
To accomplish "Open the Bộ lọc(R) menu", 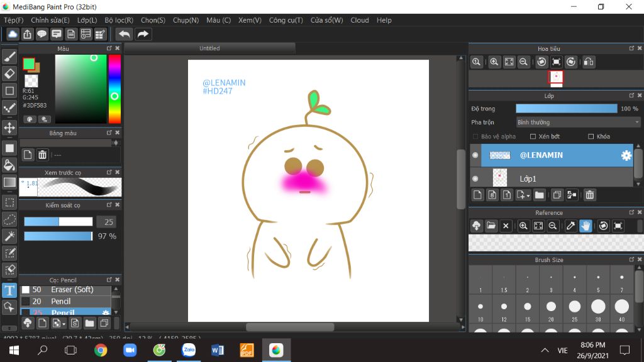I will 119,20.
